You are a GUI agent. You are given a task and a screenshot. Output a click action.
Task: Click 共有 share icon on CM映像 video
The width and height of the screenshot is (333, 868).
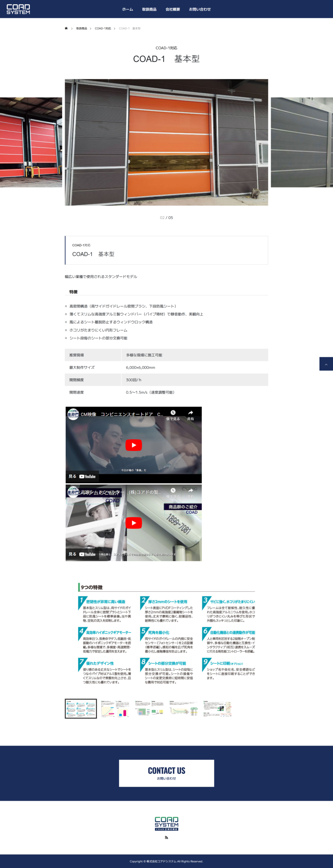coord(191,415)
